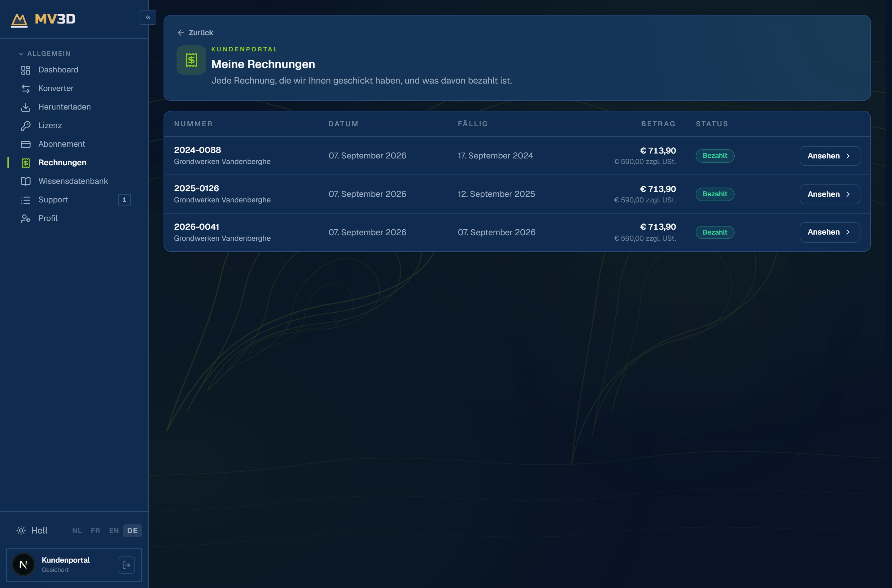The height and width of the screenshot is (588, 892).
Task: Click the Meine Rechnungen heading
Action: point(263,64)
